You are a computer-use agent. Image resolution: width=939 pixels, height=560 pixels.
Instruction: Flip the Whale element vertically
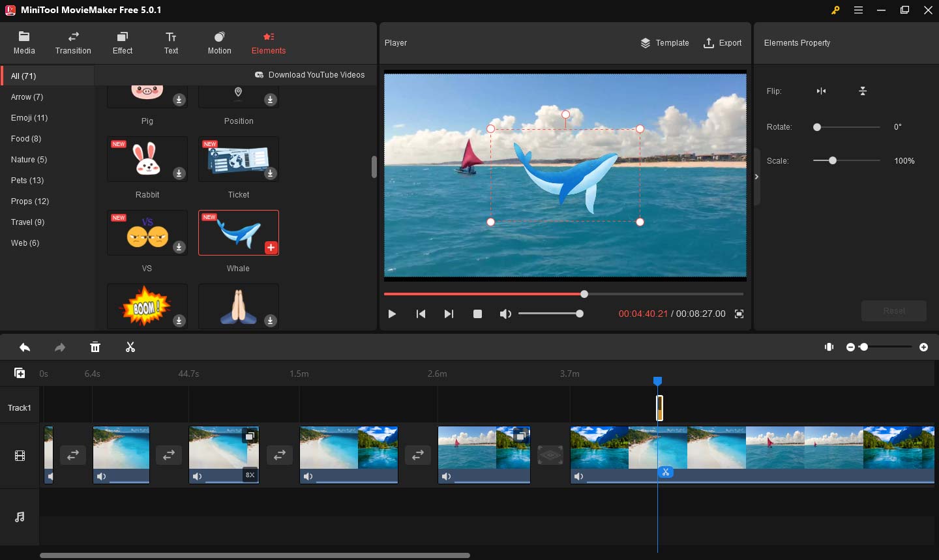click(862, 91)
